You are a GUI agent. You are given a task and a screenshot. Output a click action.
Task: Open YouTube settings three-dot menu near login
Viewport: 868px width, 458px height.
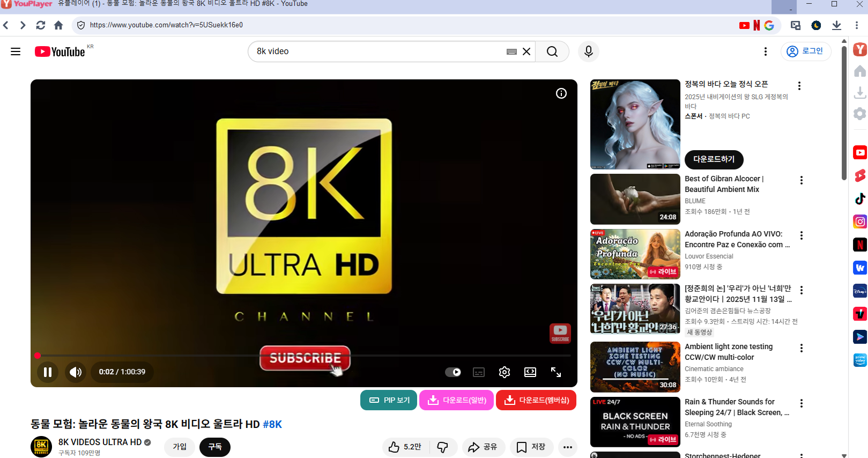766,51
